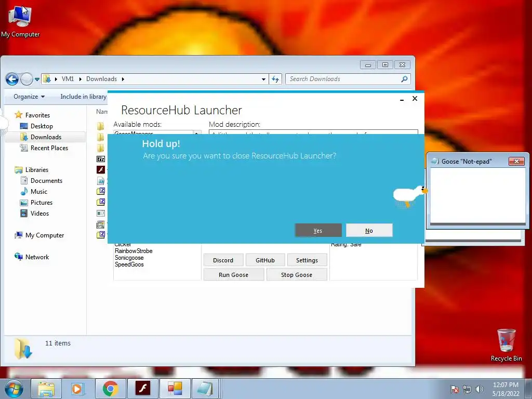Switch to the Goose notepad taskbar icon
Screen dimensions: 532x399
click(206, 389)
